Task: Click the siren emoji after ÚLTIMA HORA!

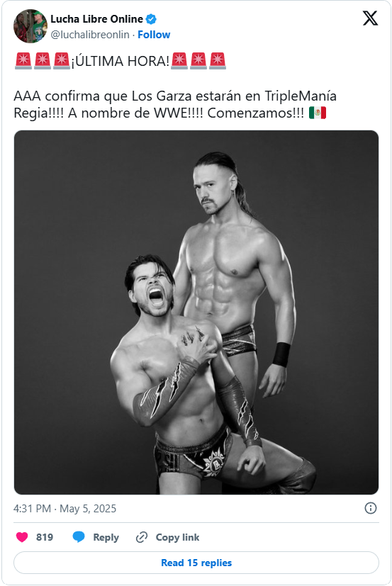Action: (179, 61)
